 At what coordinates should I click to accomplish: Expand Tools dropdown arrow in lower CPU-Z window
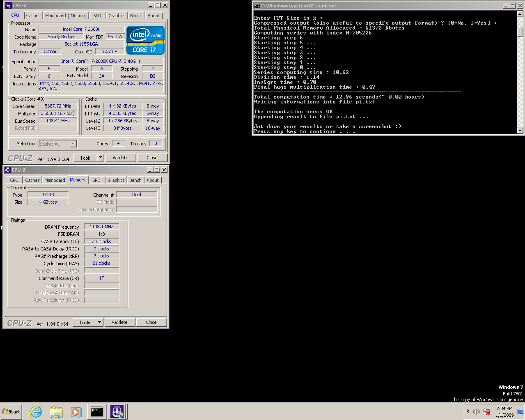[x=99, y=322]
